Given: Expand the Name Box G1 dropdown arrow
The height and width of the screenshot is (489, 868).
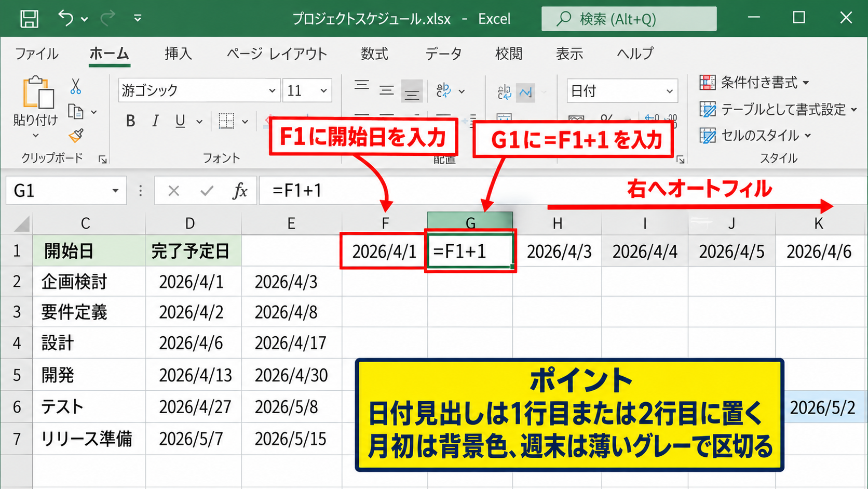Looking at the screenshot, I should 115,191.
